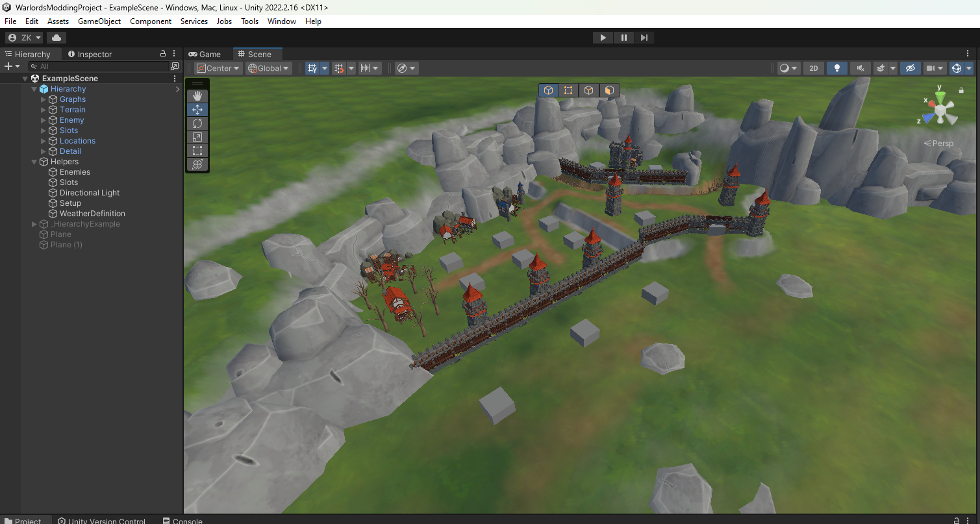The image size is (980, 524).
Task: Open the GameObject menu
Action: point(99,21)
